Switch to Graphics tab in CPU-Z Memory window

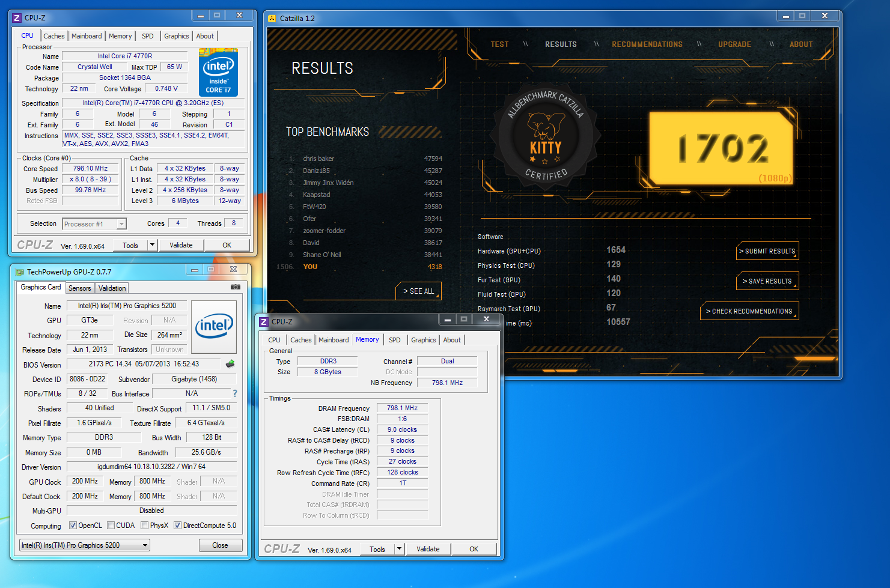423,340
